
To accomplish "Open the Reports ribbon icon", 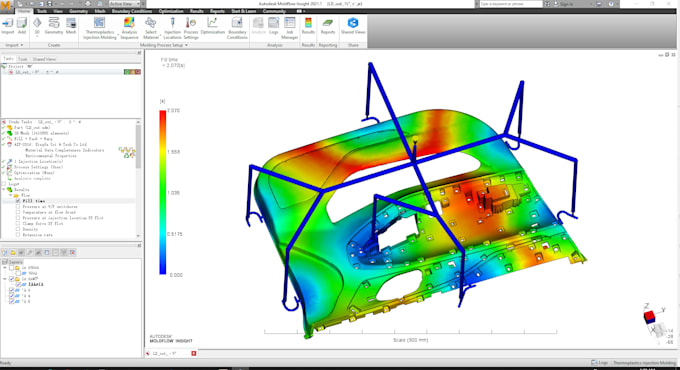I will coord(328,26).
